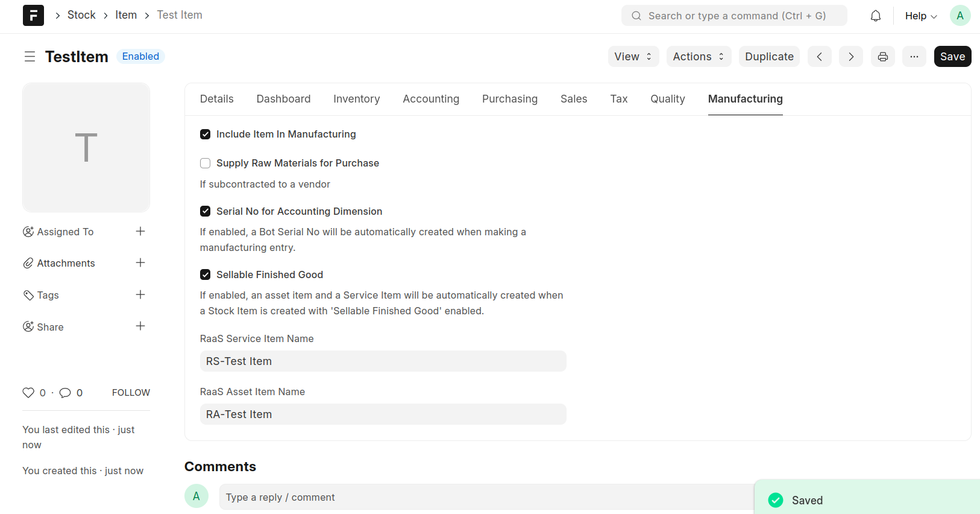Uncheck Sellable Finished Good checkbox
Image resolution: width=980 pixels, height=514 pixels.
[206, 275]
